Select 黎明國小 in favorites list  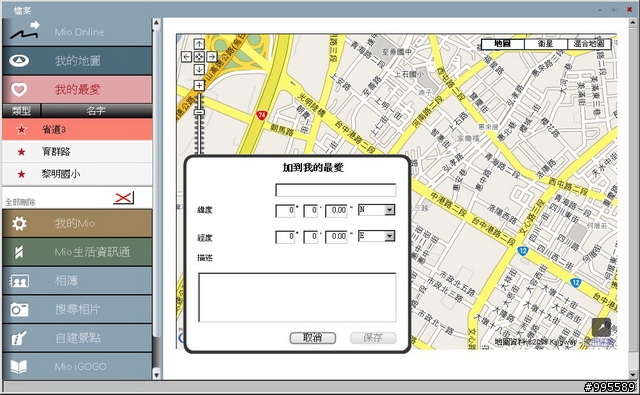[77, 174]
